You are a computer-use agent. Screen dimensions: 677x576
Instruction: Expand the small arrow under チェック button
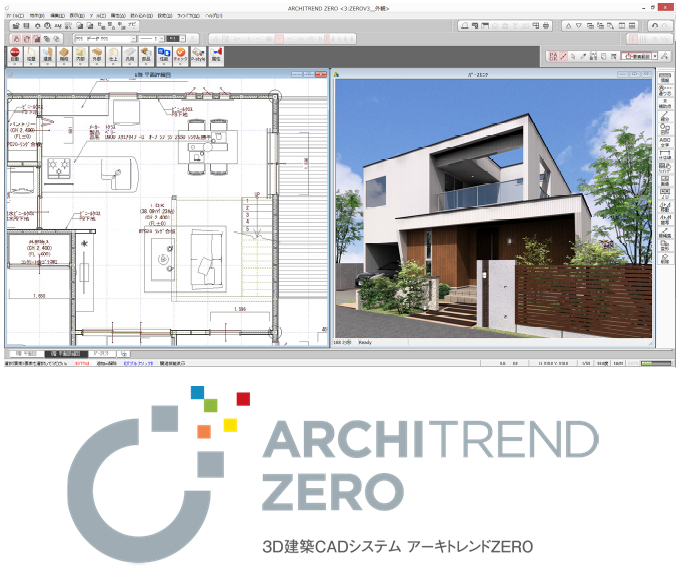pos(180,64)
